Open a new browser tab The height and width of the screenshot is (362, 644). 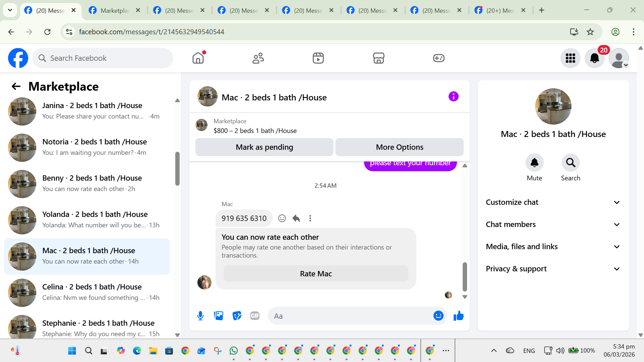tap(542, 10)
